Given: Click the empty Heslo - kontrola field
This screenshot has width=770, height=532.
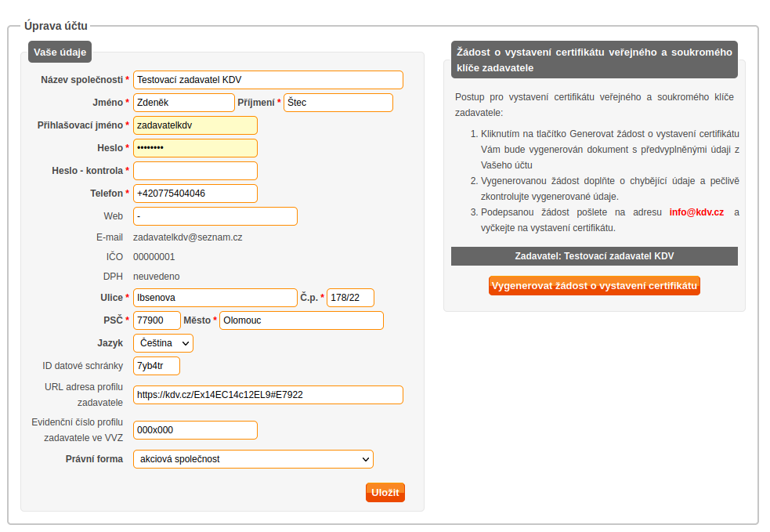Looking at the screenshot, I should tap(195, 171).
